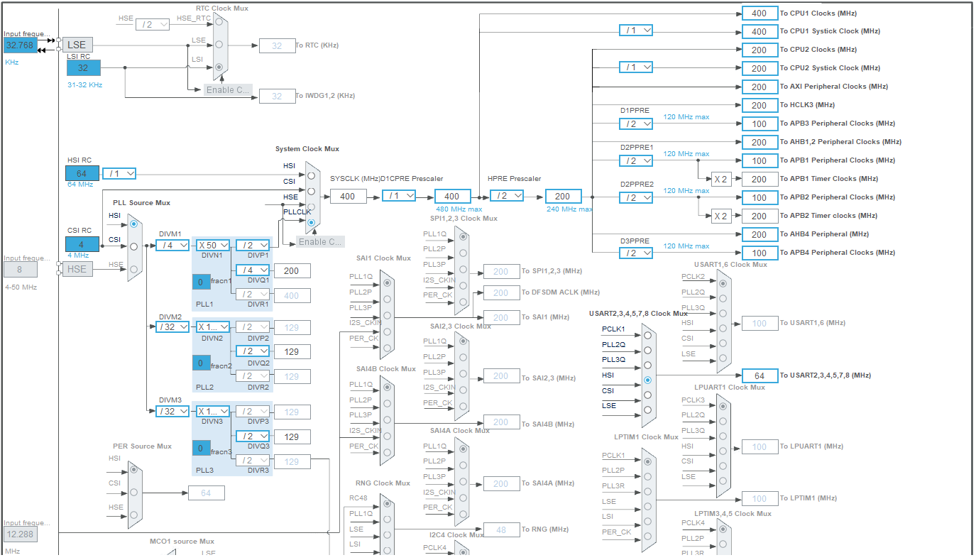Edit the LSE 32.768 KHz input field
Screen dimensions: 976x560
20,45
